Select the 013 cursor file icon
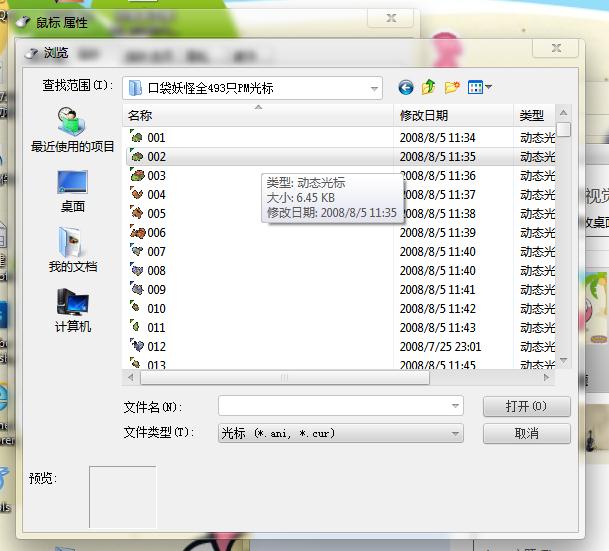 click(136, 363)
